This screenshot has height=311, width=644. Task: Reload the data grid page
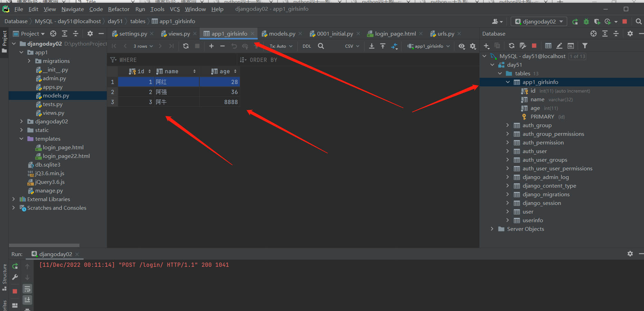click(186, 46)
